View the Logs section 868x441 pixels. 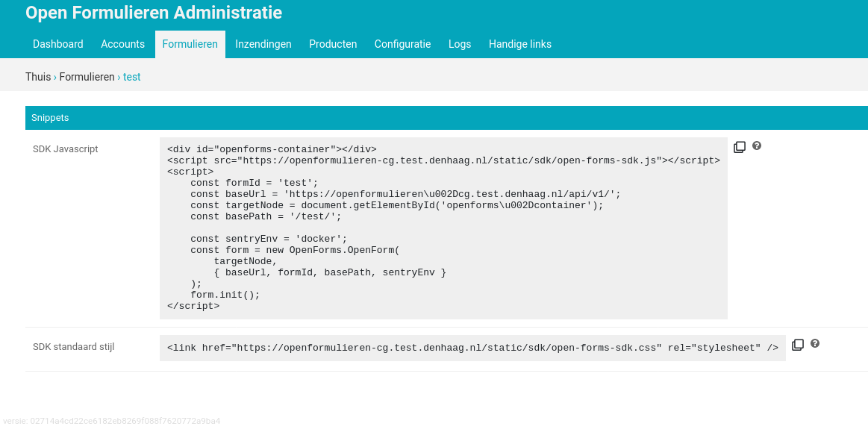[460, 44]
